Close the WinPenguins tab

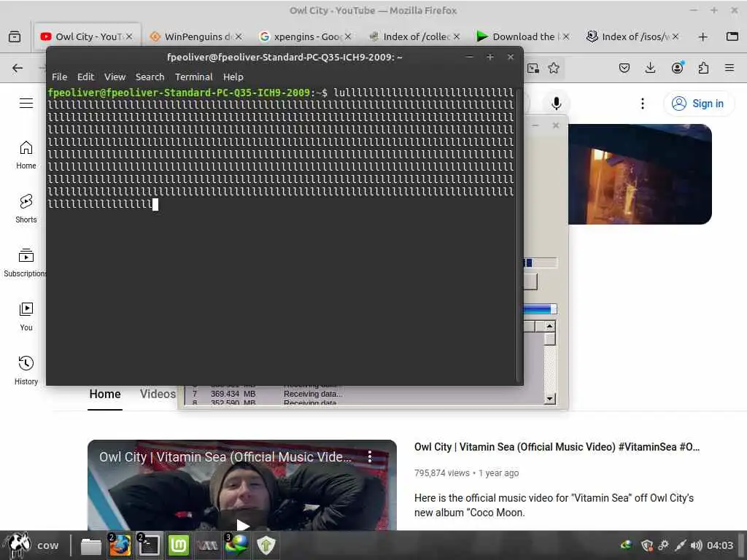[239, 36]
